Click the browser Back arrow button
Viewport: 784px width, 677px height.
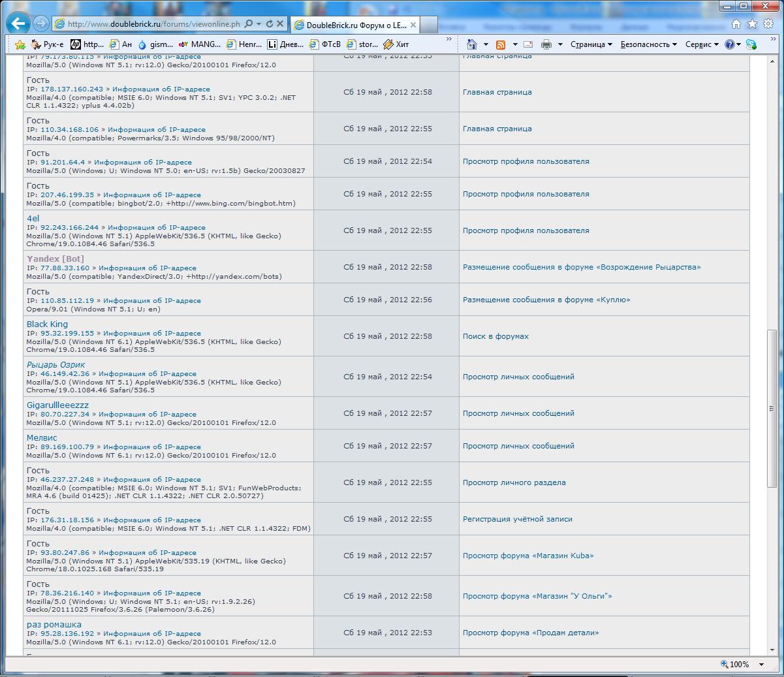coord(18,24)
